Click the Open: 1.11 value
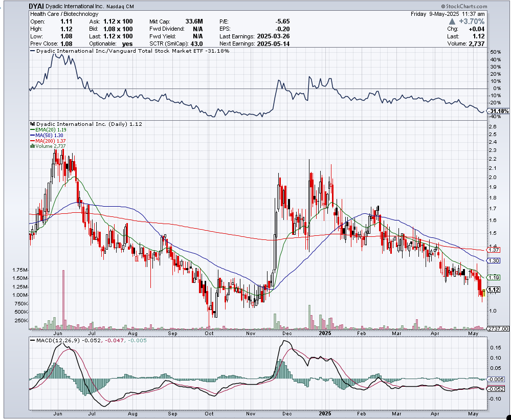The image size is (511, 420). pyautogui.click(x=51, y=21)
